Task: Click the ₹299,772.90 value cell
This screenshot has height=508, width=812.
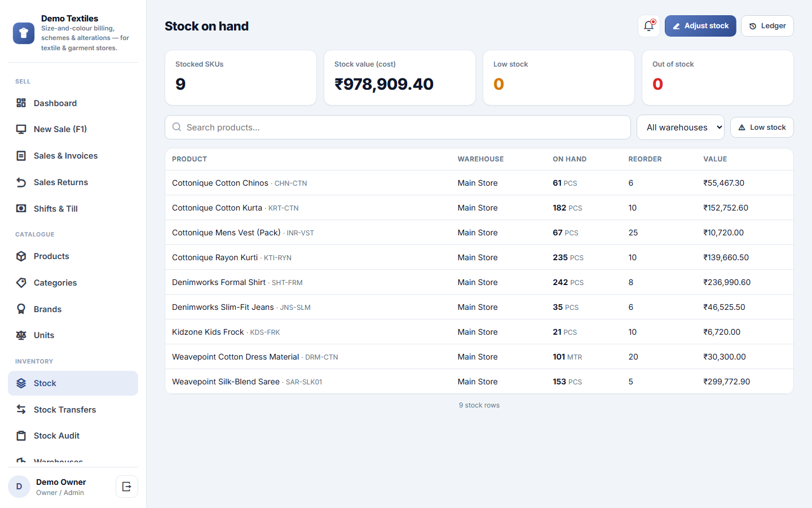Action: click(726, 382)
